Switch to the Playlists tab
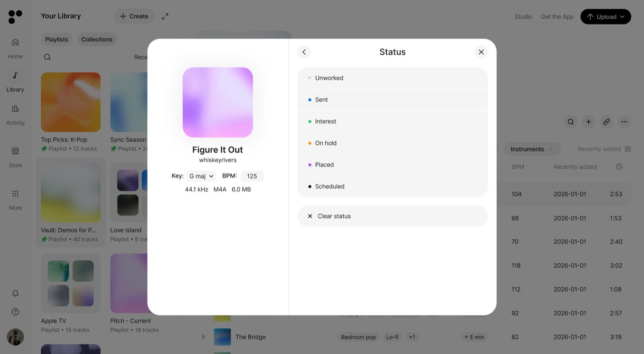The height and width of the screenshot is (354, 644). 57,39
